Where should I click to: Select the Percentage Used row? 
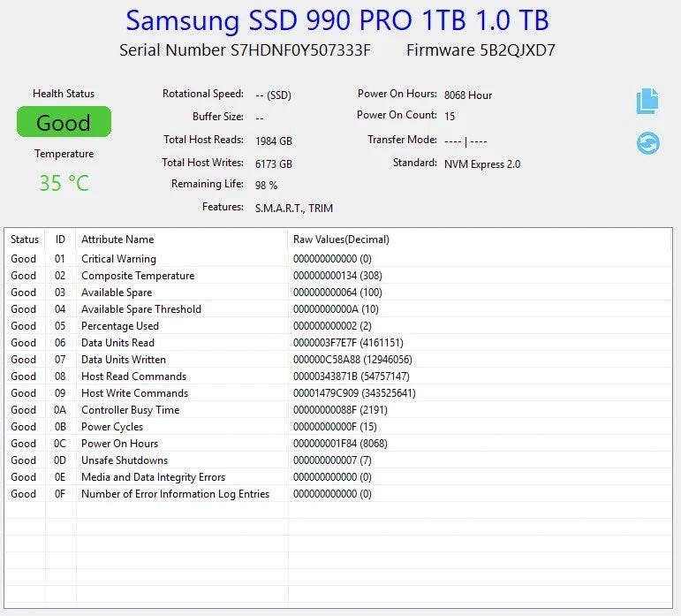(x=338, y=326)
